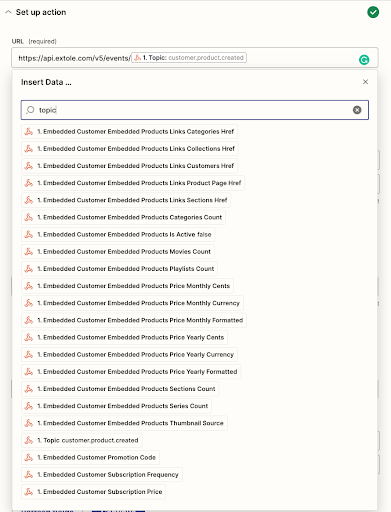This screenshot has height=512, width=391.
Task: Select the Topic pill in URL field
Action: [x=189, y=58]
